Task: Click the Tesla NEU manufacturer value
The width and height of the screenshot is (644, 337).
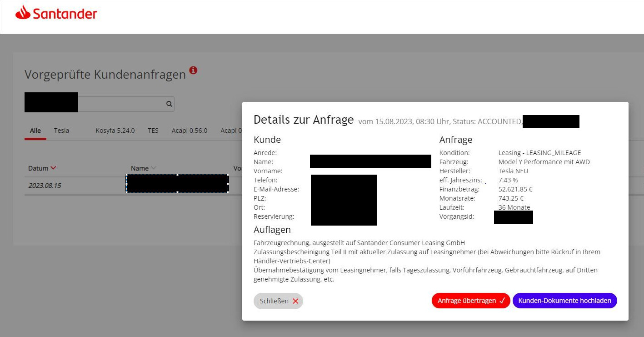Action: coord(514,171)
